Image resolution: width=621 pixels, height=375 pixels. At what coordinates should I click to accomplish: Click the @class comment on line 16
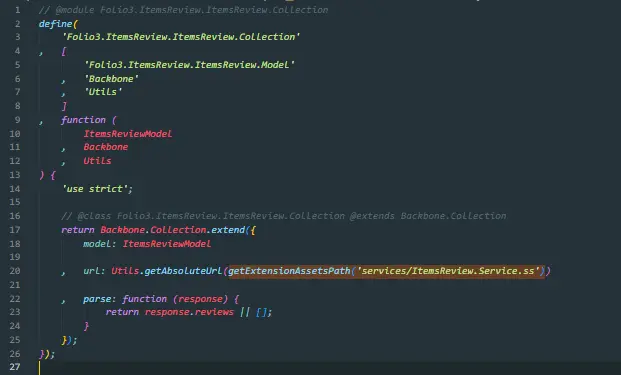pos(284,216)
